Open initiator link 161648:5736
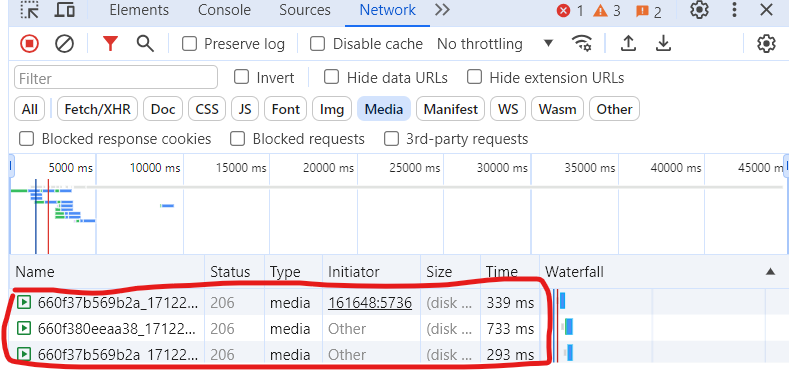 coord(370,303)
